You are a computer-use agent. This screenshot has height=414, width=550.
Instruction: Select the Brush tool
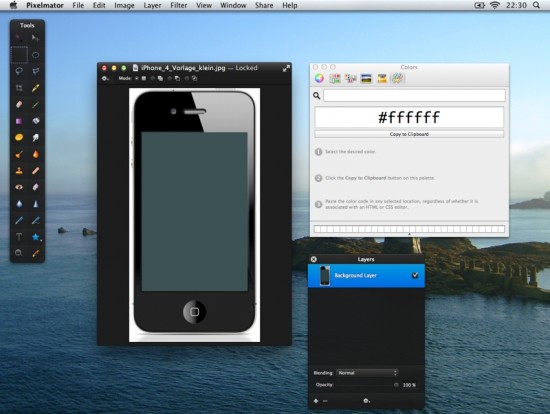(35, 104)
